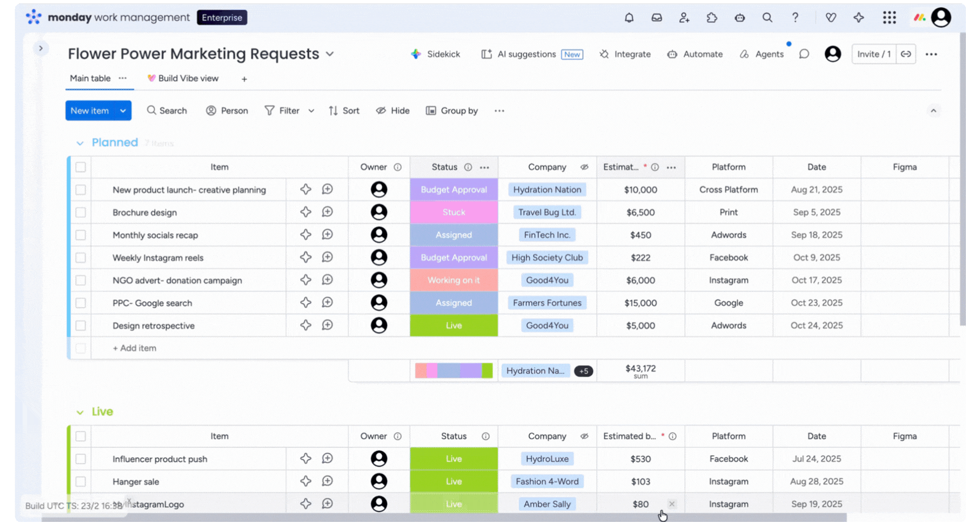Open updates for Brochure design item

pyautogui.click(x=327, y=212)
